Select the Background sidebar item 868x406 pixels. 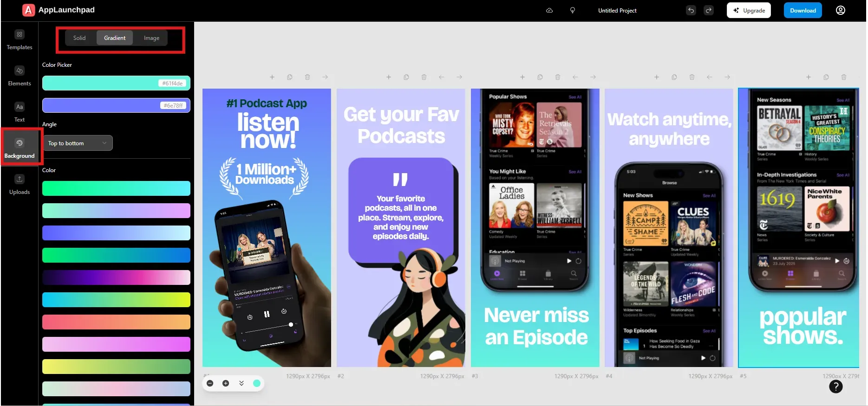(x=20, y=148)
